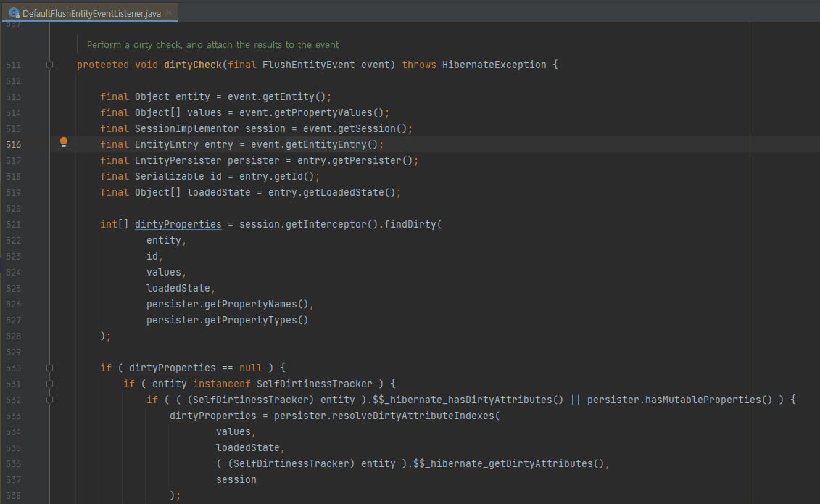Click dirtyProperties in the null check line 530
The width and height of the screenshot is (820, 504).
[172, 368]
